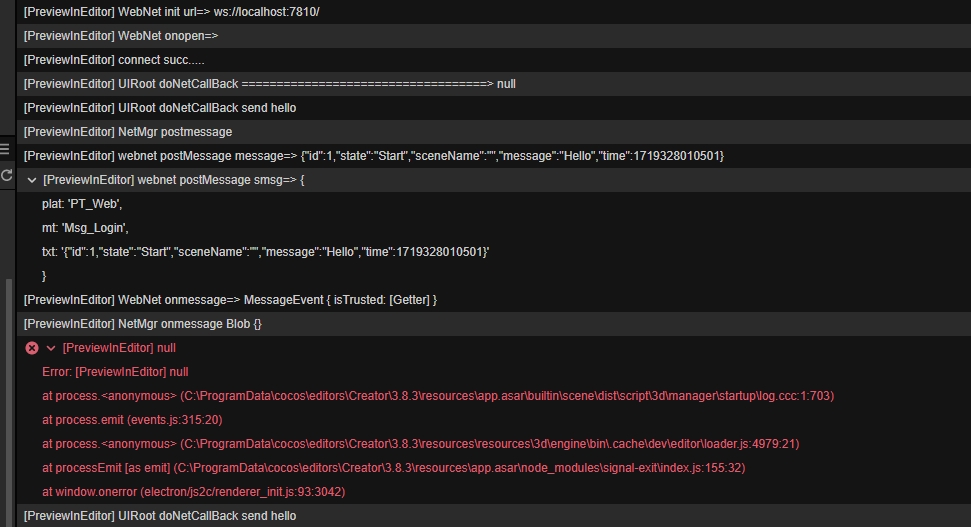Screen dimensions: 971x527
Task: Click the refresh icon at left edge
Action: coord(6,175)
